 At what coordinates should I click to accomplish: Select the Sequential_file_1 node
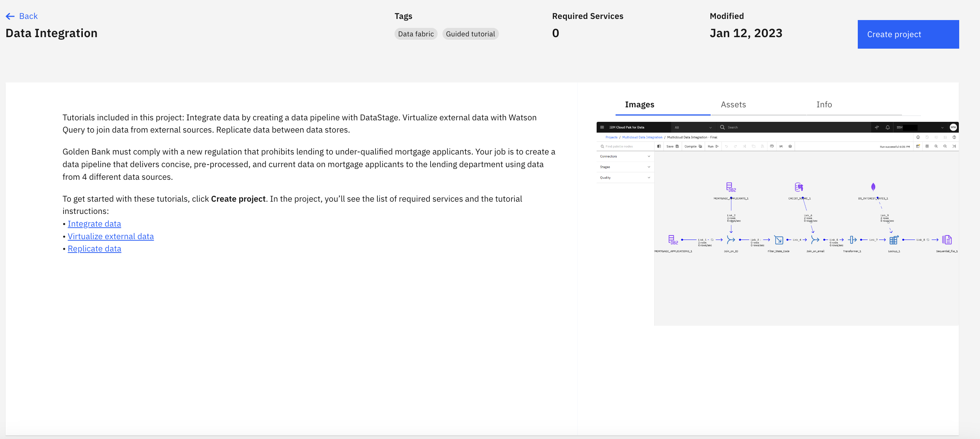tap(947, 240)
